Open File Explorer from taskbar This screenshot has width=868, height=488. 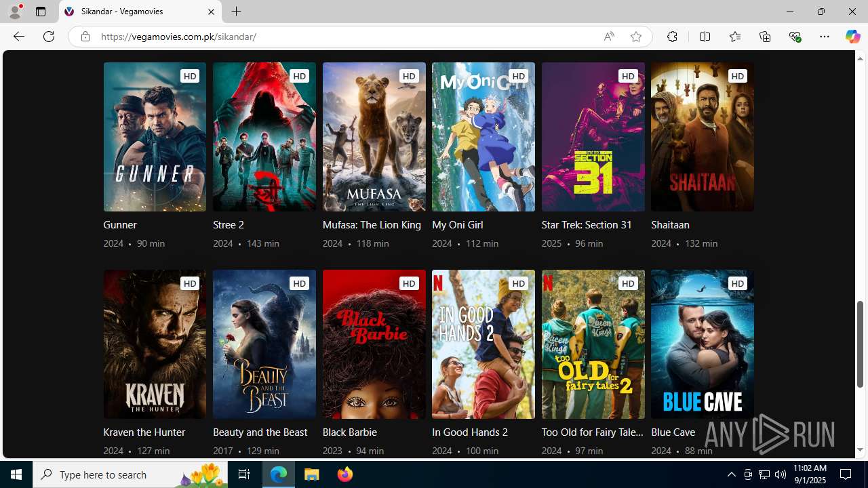click(x=312, y=474)
